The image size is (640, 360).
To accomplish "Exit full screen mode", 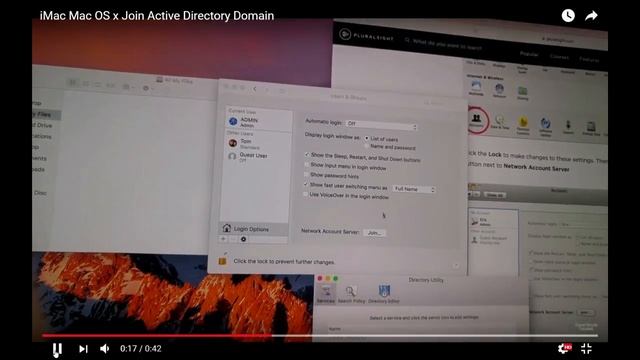I will pyautogui.click(x=587, y=349).
